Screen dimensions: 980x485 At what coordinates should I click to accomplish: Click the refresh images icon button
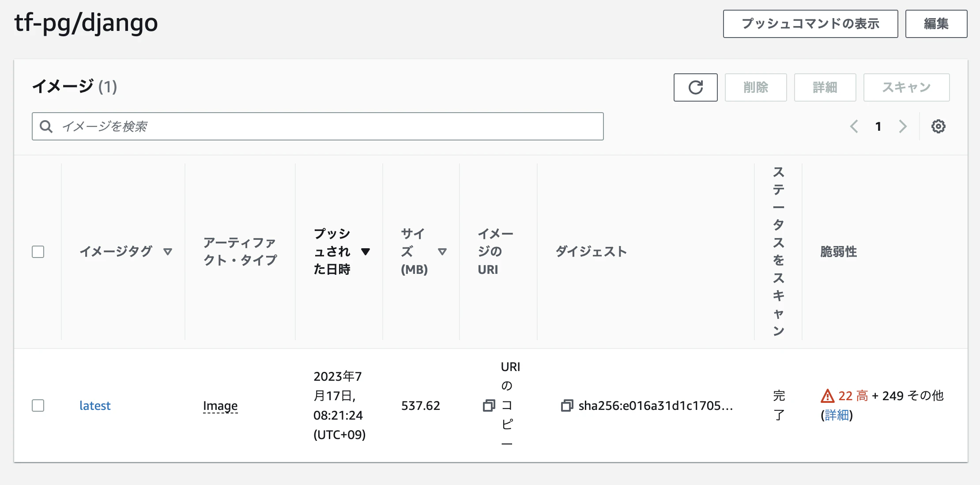point(695,87)
